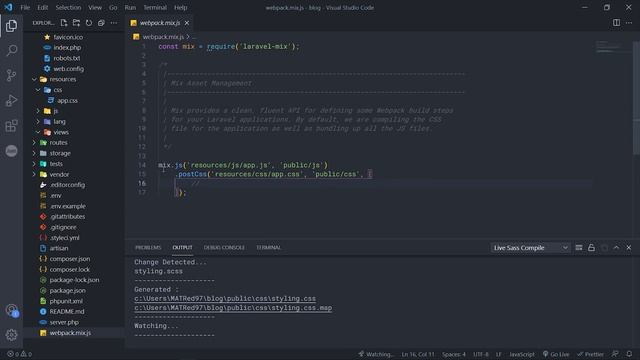
Task: Split the editor to the right
Action: coord(616,23)
